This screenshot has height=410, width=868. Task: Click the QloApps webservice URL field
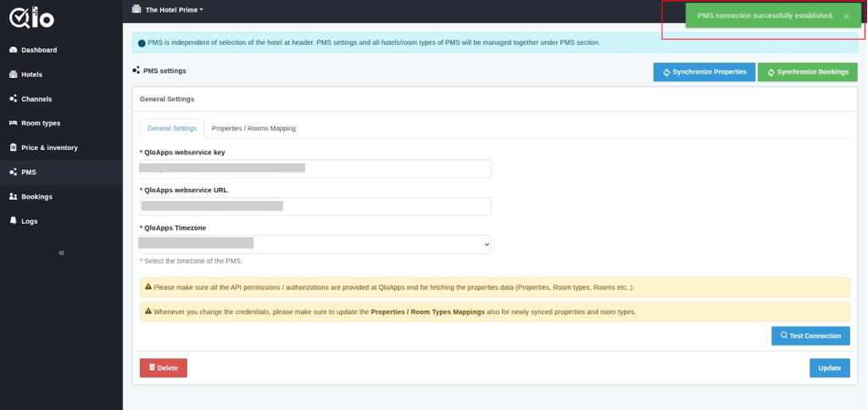[x=315, y=206]
